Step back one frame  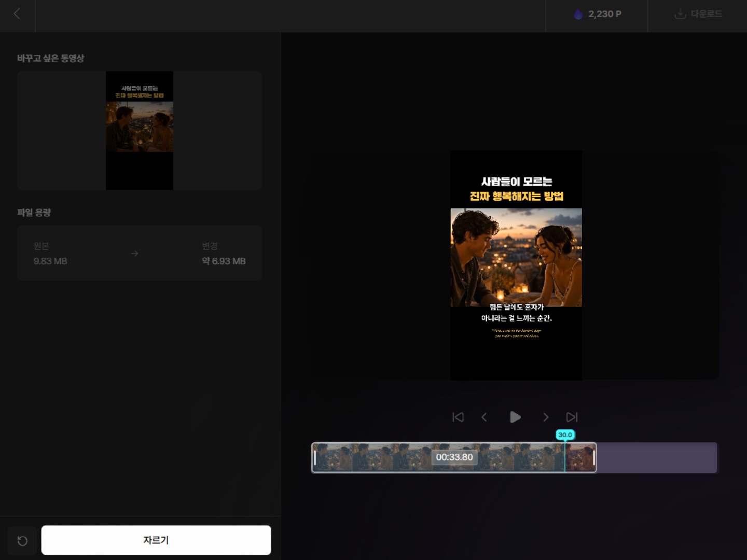[484, 417]
